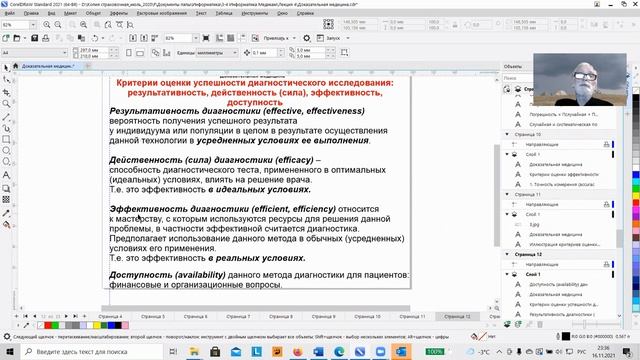Image resolution: width=640 pixels, height=360 pixels.
Task: Open the zoom level dropdown in zoom toolbar
Action: point(33,25)
